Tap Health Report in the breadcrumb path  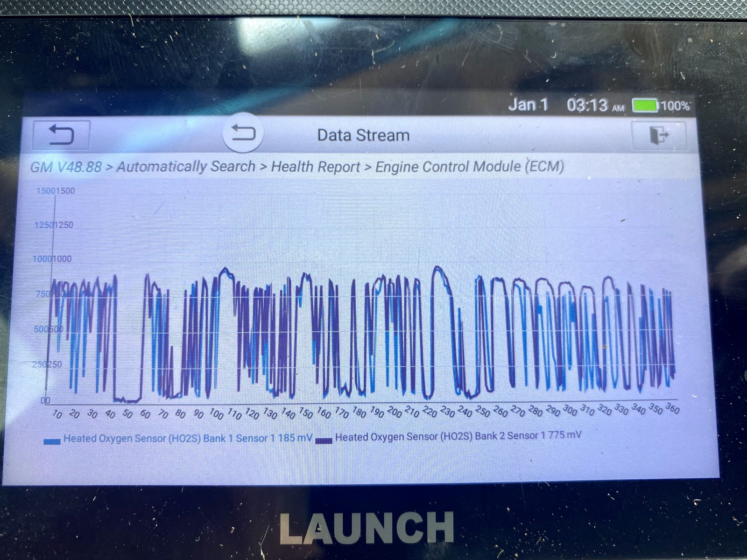click(316, 167)
